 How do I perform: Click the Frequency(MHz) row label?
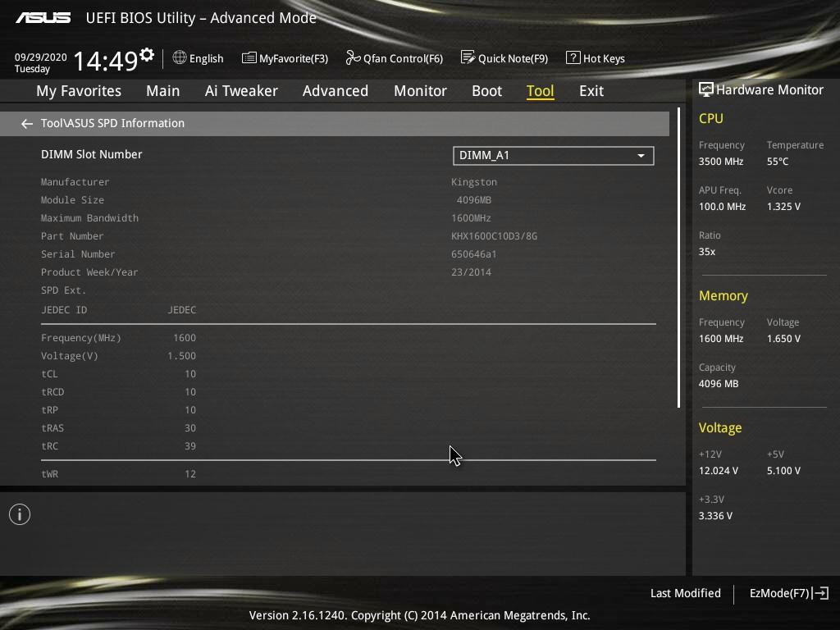(81, 338)
